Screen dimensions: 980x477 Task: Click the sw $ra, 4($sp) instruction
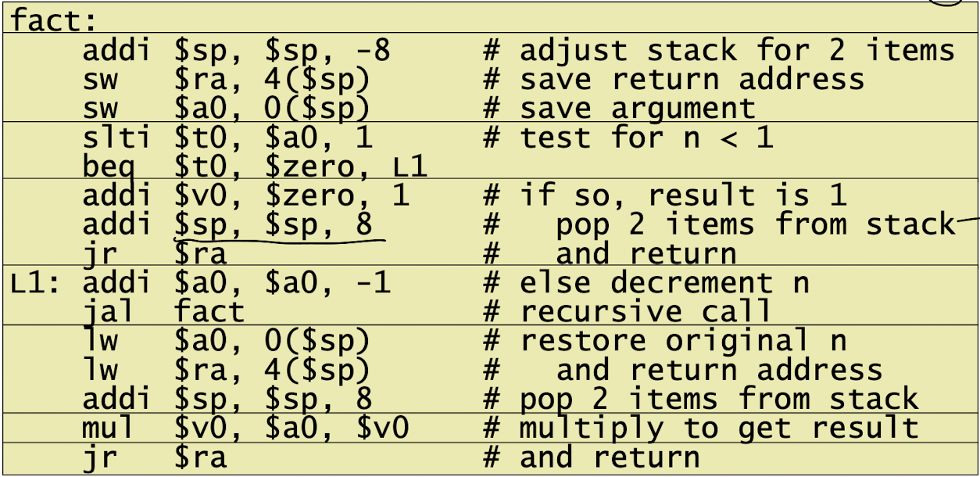(x=226, y=79)
